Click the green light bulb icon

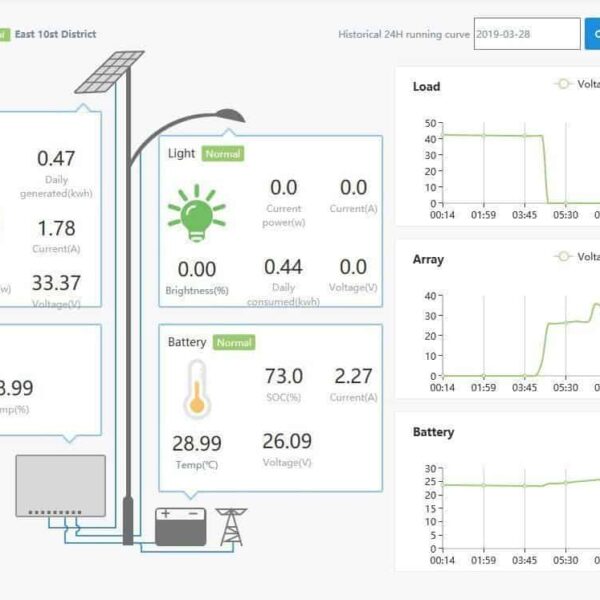click(195, 212)
